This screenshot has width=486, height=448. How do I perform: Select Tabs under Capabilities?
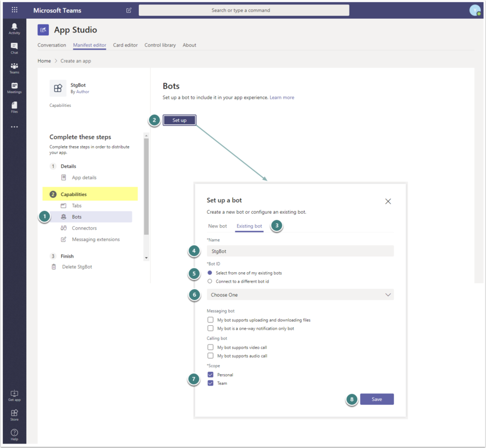pyautogui.click(x=77, y=206)
